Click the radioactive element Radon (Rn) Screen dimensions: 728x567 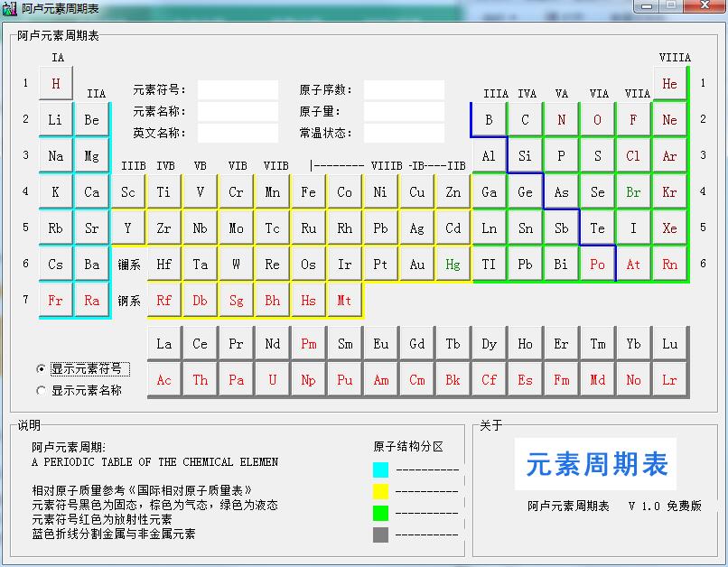point(669,264)
